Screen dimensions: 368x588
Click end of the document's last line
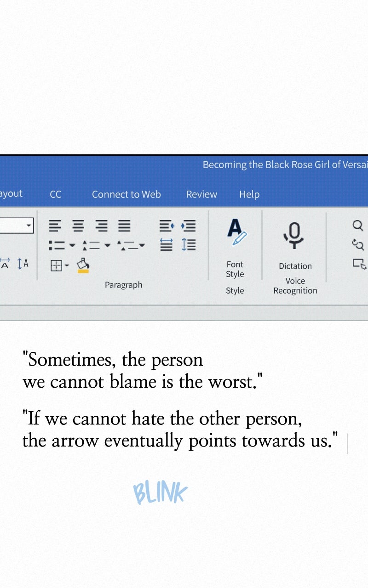coord(339,441)
